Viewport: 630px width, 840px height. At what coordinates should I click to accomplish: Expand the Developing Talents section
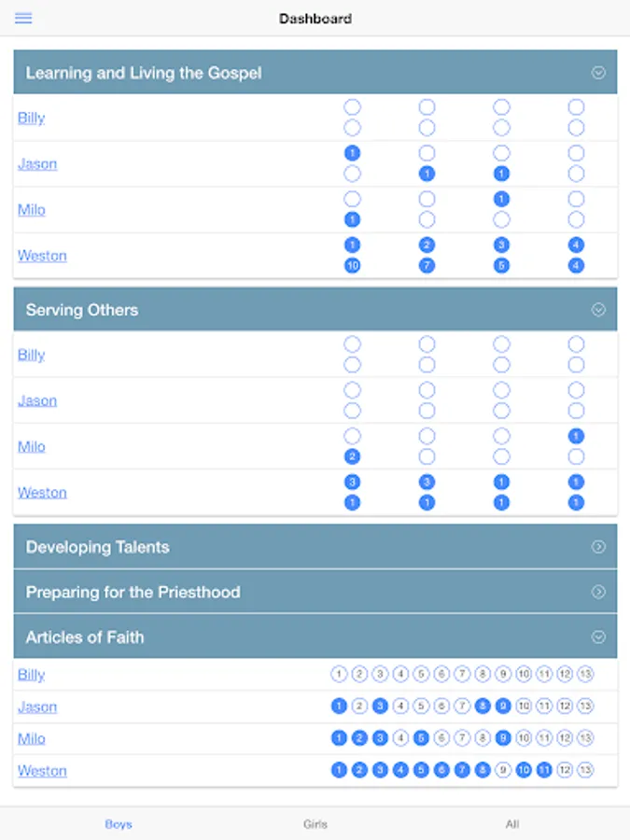[x=598, y=546]
